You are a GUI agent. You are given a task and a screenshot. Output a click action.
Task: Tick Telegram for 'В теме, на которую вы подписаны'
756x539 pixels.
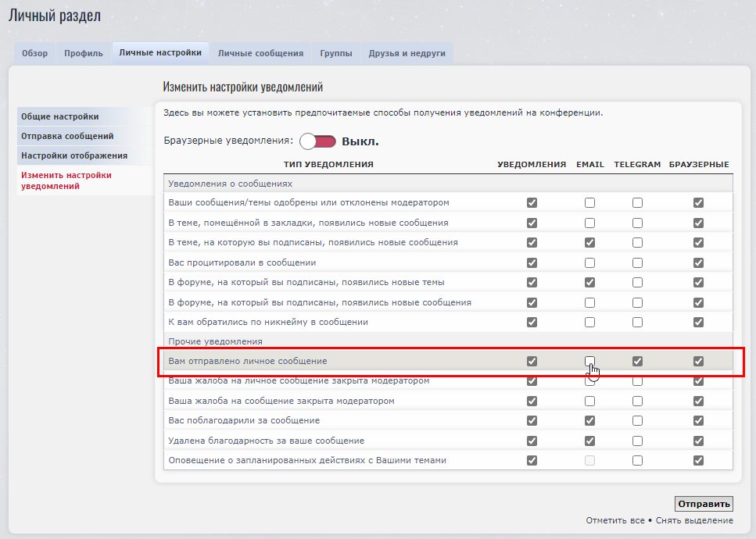coord(637,242)
